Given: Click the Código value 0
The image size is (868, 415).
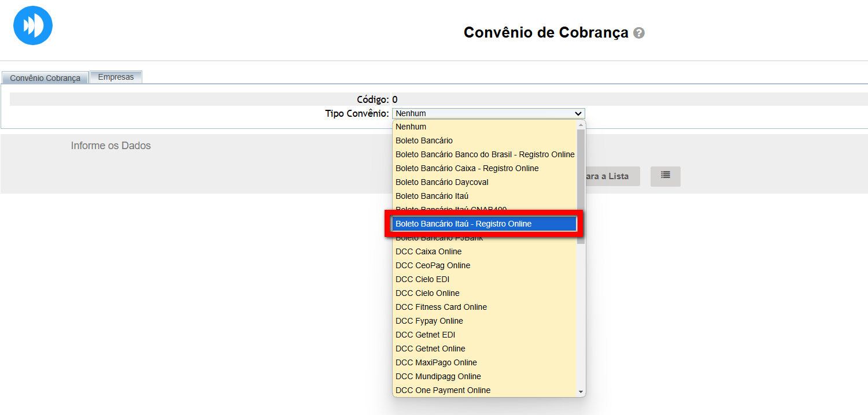Looking at the screenshot, I should pos(395,99).
